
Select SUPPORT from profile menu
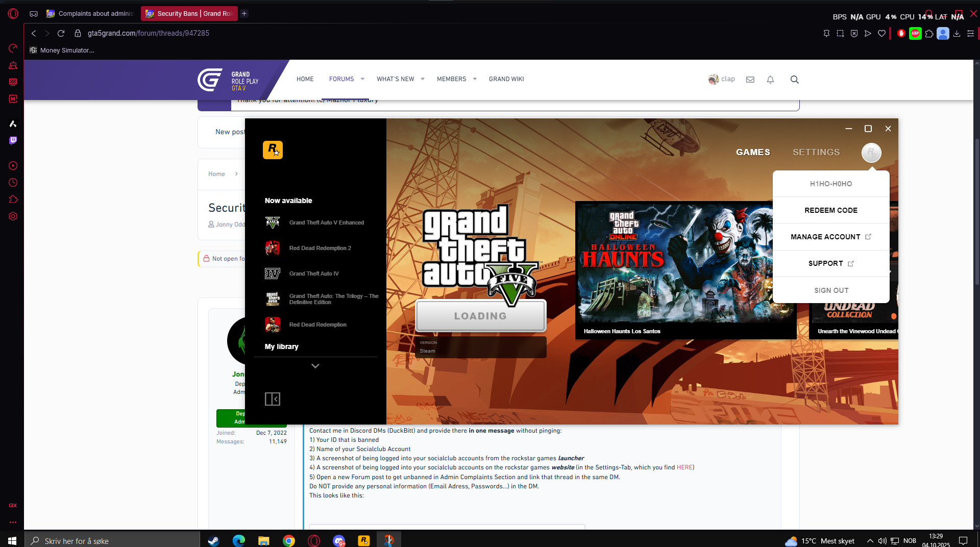tap(831, 263)
